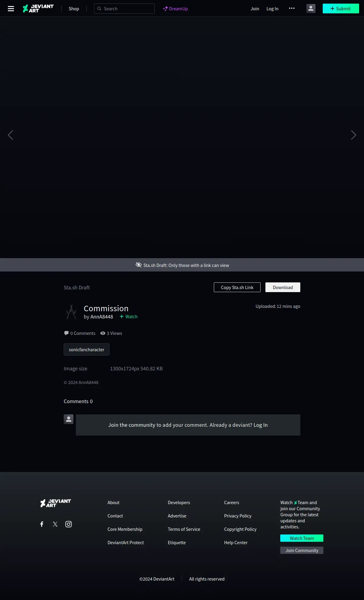Open the Etiquette footer link

pyautogui.click(x=177, y=543)
